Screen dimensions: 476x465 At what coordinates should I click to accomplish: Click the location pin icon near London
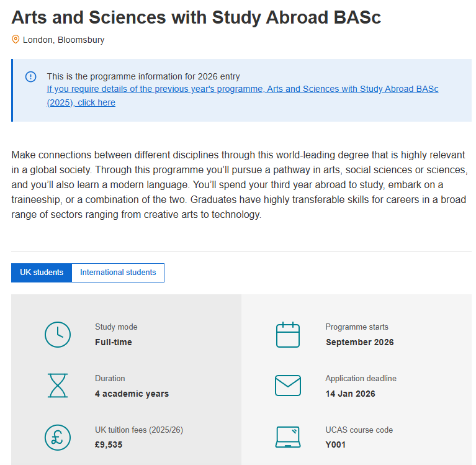click(16, 40)
